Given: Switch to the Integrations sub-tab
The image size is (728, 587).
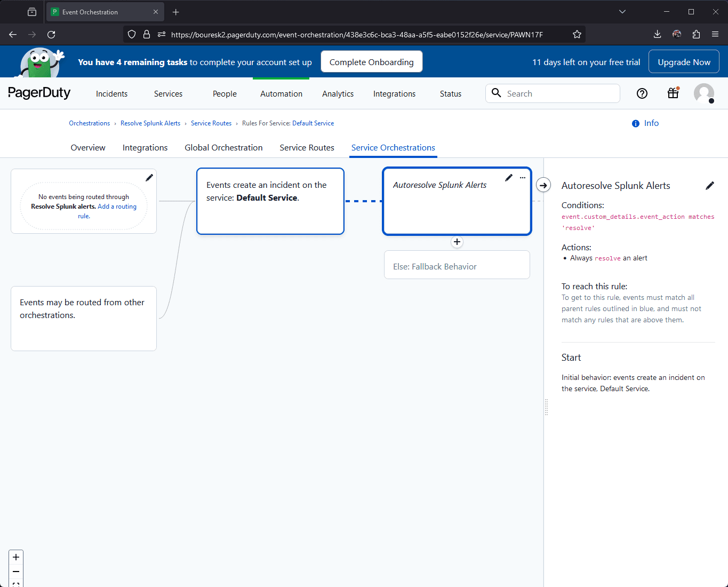Looking at the screenshot, I should coord(145,148).
